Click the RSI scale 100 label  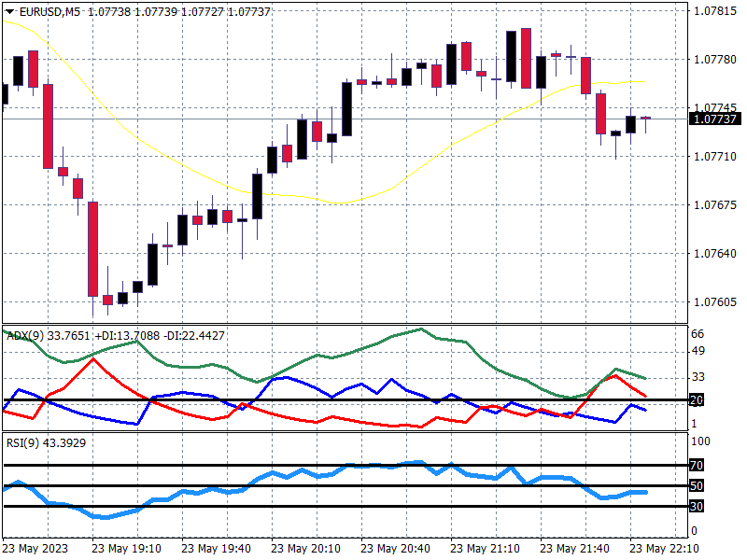(699, 441)
